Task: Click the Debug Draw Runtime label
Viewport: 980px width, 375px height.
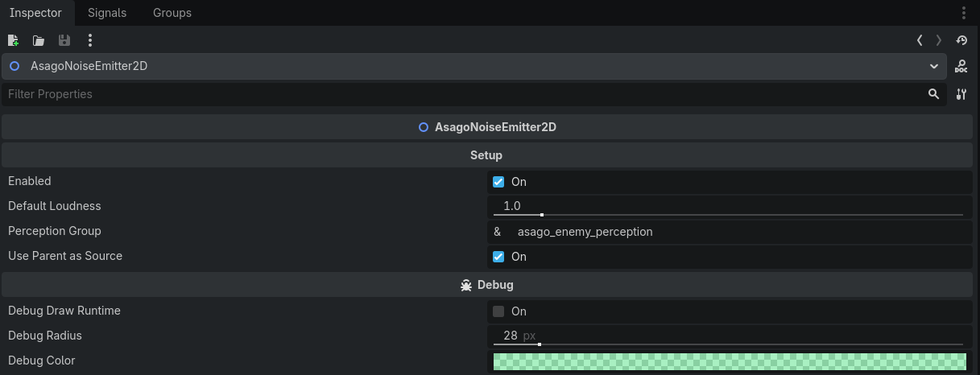Action: click(64, 311)
